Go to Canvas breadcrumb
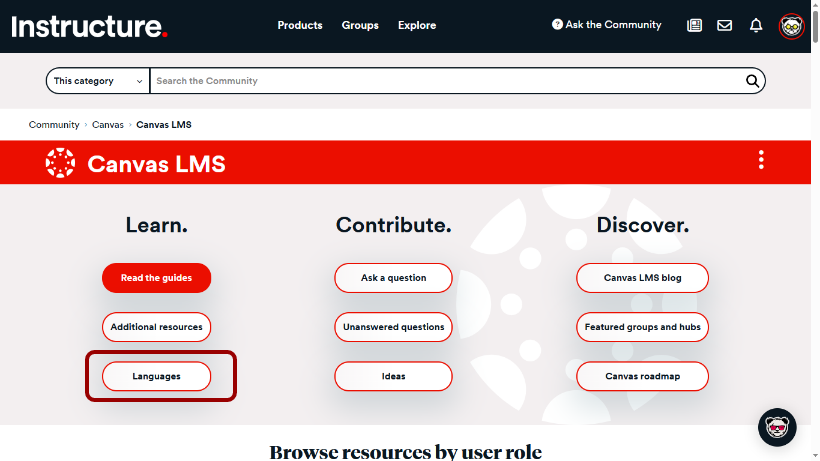Image resolution: width=820 pixels, height=461 pixels. (x=108, y=125)
